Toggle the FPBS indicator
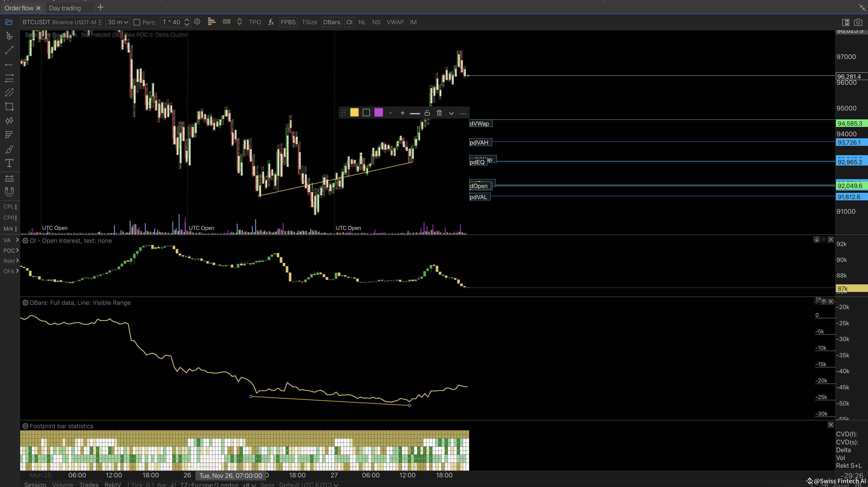Image resolution: width=868 pixels, height=487 pixels. (288, 22)
